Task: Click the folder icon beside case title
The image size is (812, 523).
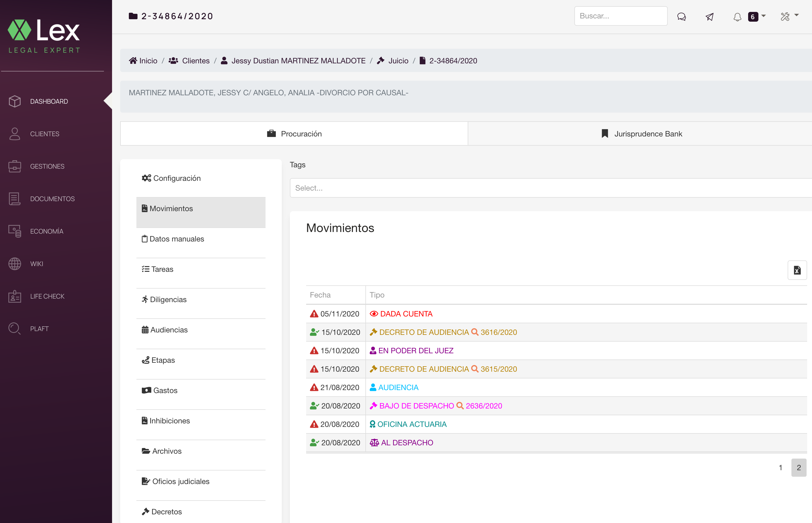Action: click(133, 16)
